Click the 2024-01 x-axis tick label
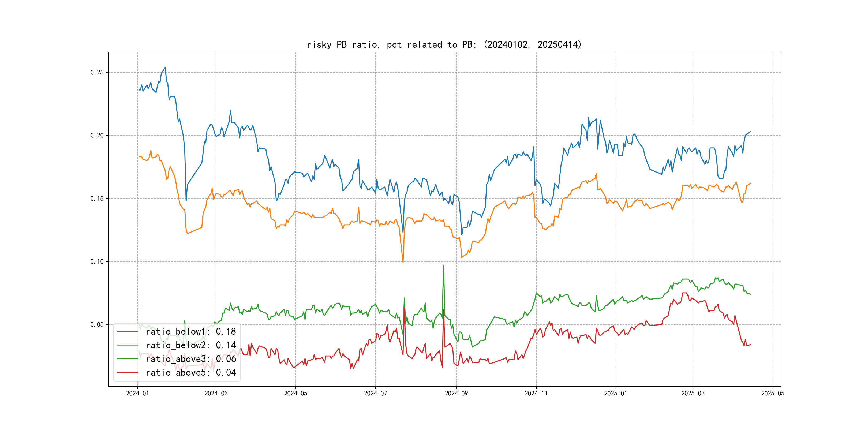Screen dimensions: 868x434 [x=137, y=394]
